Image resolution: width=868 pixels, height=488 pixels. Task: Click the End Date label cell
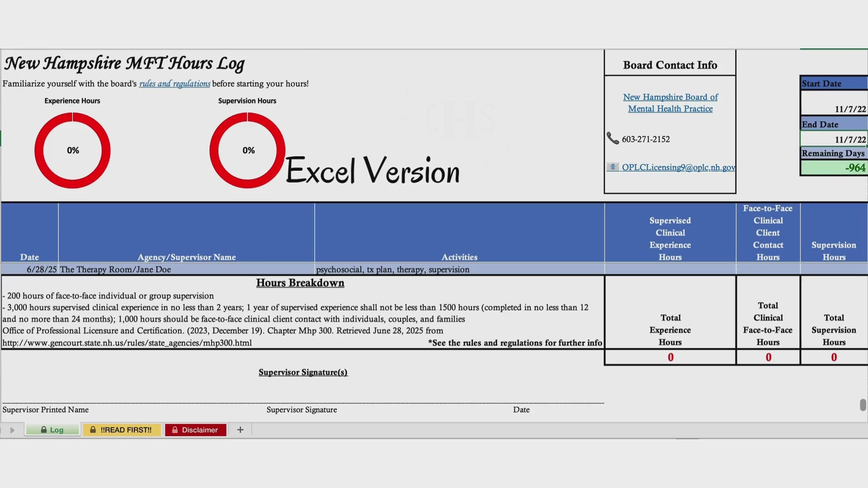pyautogui.click(x=834, y=124)
